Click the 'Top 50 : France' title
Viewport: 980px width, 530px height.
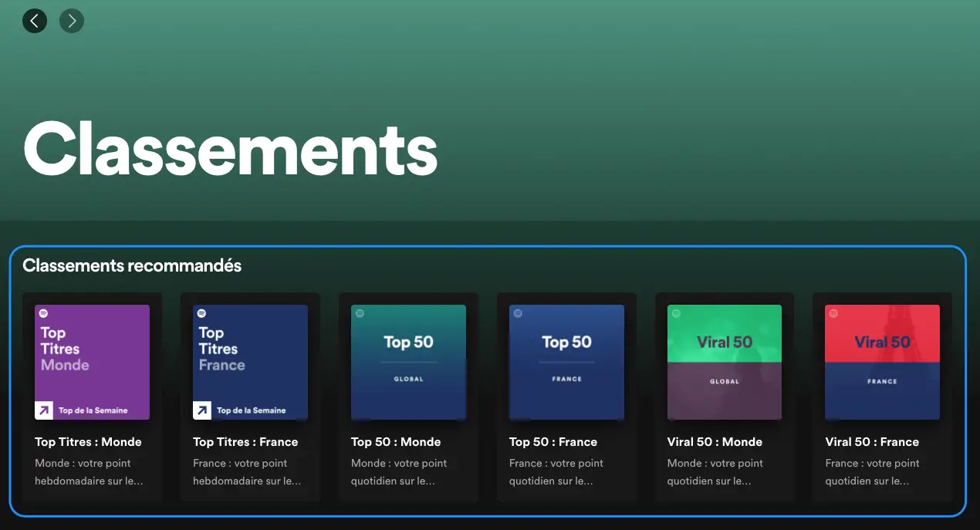point(553,442)
